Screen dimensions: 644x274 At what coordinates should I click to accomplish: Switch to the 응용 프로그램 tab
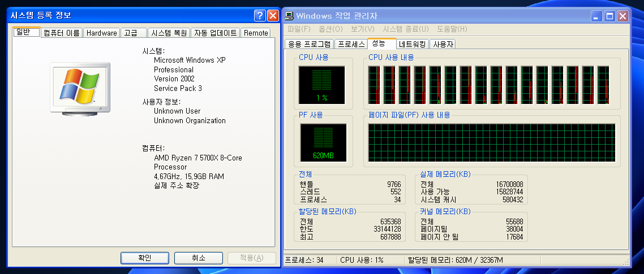click(x=310, y=44)
